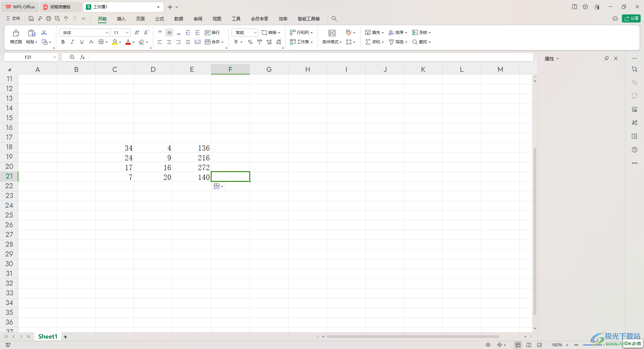
Task: Click the decrease decimal places icon
Action: click(279, 42)
